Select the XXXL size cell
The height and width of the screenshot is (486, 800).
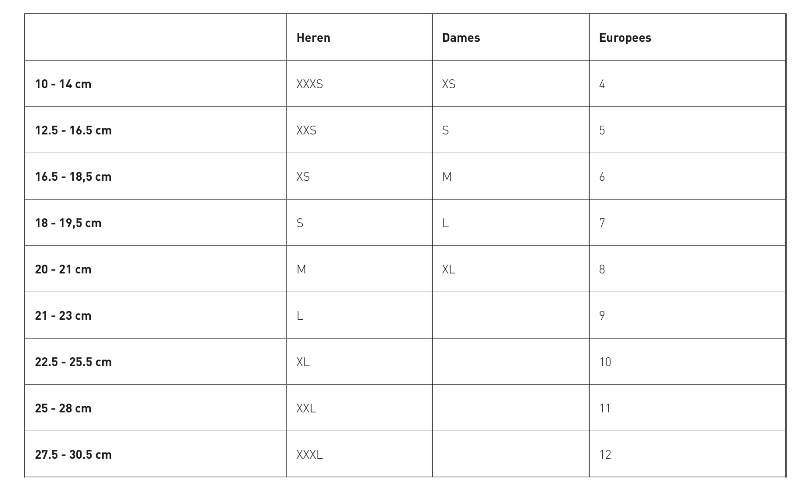310,455
